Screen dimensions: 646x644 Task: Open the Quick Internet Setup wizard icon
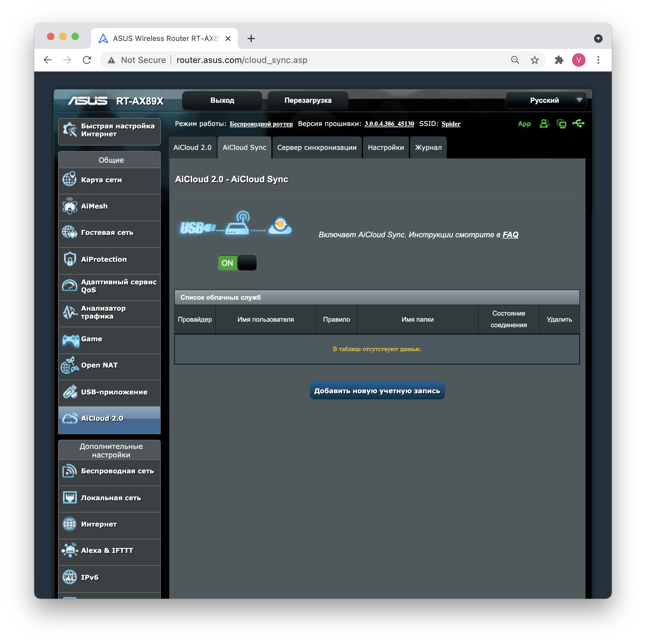(70, 130)
